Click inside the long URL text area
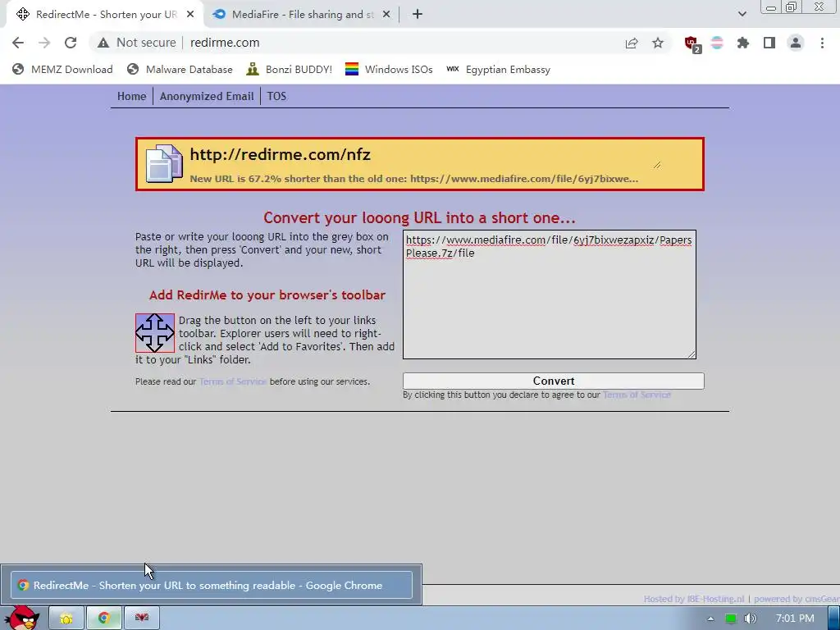The height and width of the screenshot is (630, 840). tap(549, 294)
